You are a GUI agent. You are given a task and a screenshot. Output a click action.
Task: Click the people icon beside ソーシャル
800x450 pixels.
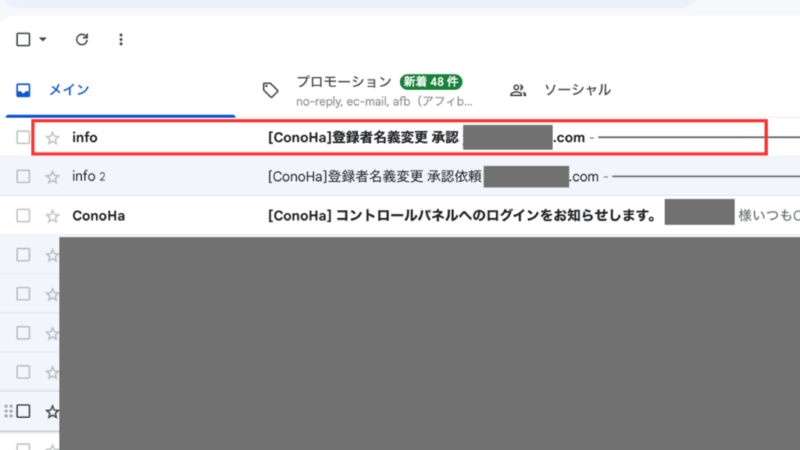click(518, 90)
